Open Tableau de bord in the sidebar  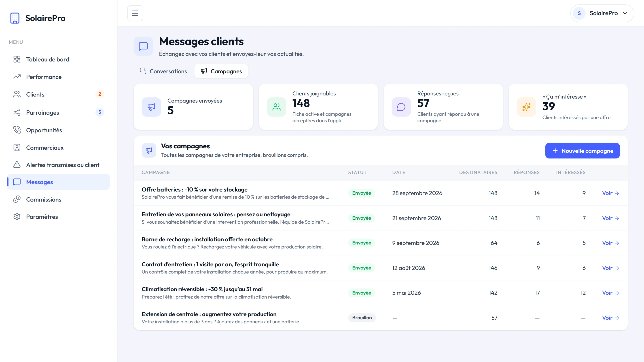59,59
